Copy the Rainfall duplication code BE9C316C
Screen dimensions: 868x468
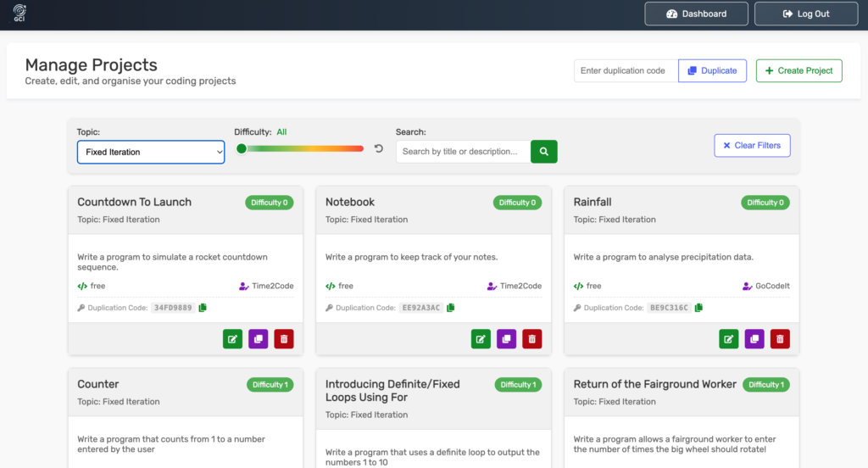(698, 308)
